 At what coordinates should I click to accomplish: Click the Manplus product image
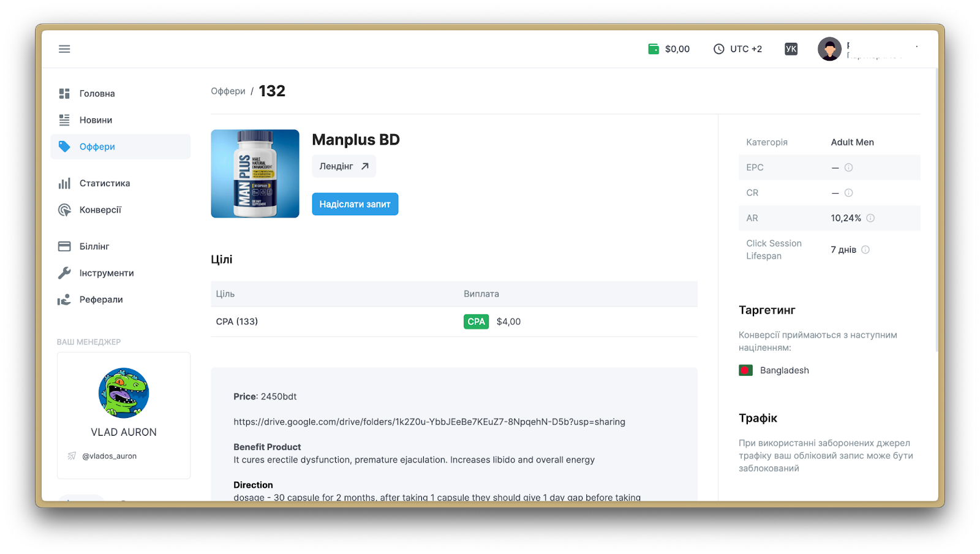(x=255, y=173)
